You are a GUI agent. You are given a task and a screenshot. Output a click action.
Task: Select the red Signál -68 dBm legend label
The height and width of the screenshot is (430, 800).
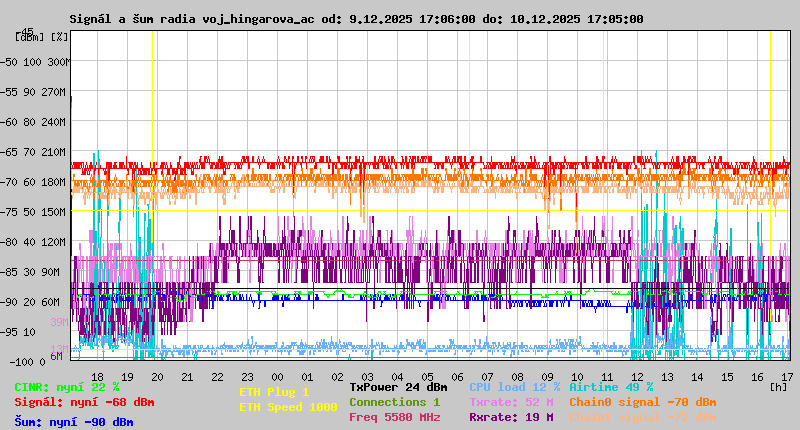[x=84, y=402]
